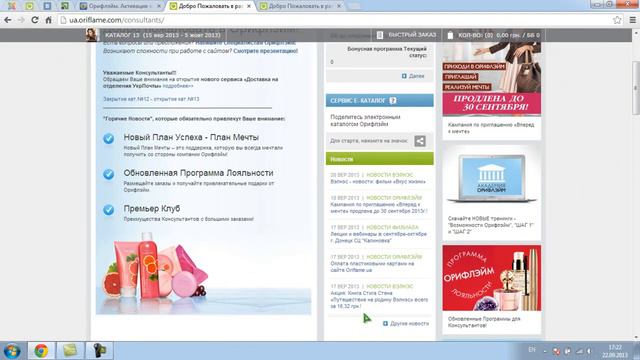This screenshot has width=640, height=360.
Task: Open Закрытие кат №12 - открытие кат №13 link
Action: (151, 99)
